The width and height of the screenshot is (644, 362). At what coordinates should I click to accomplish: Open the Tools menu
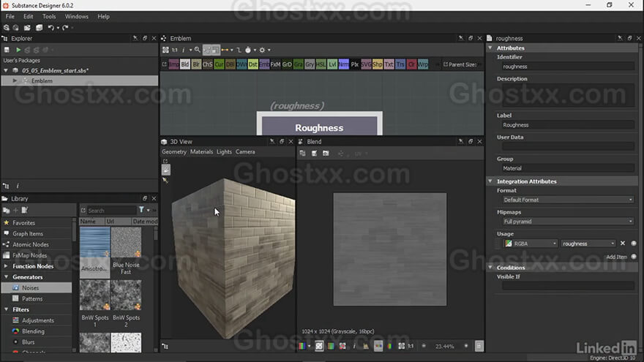click(49, 16)
